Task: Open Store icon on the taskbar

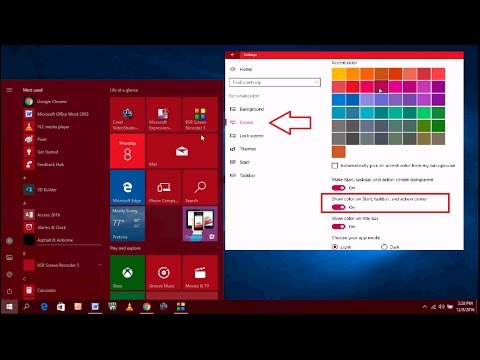Action: [61, 307]
